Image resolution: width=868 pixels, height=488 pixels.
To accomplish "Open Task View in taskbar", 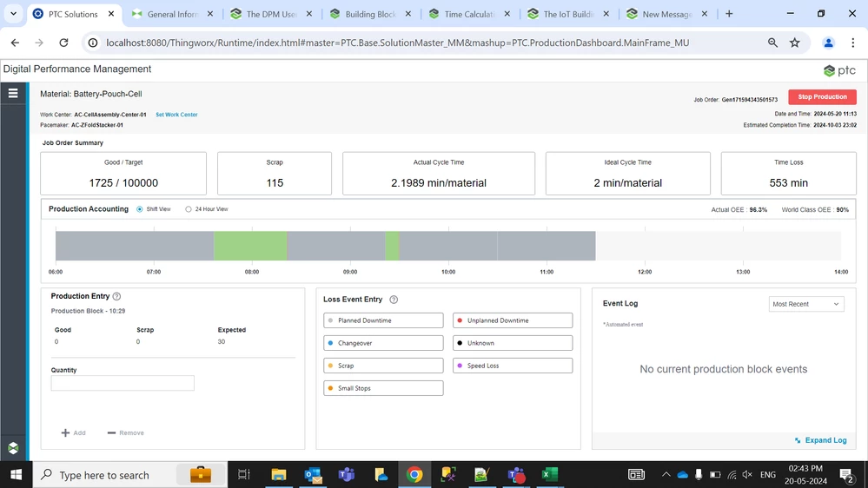I will [x=243, y=475].
